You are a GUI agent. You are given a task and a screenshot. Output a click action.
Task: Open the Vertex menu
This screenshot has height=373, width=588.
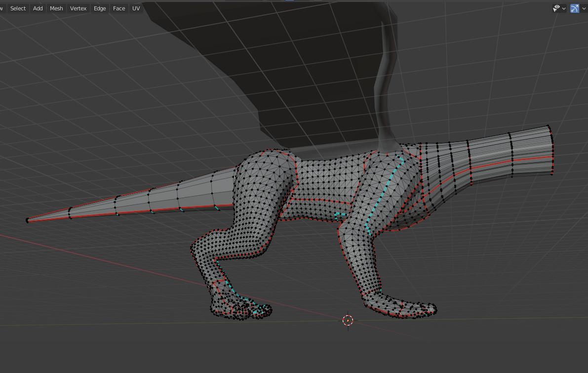point(78,8)
